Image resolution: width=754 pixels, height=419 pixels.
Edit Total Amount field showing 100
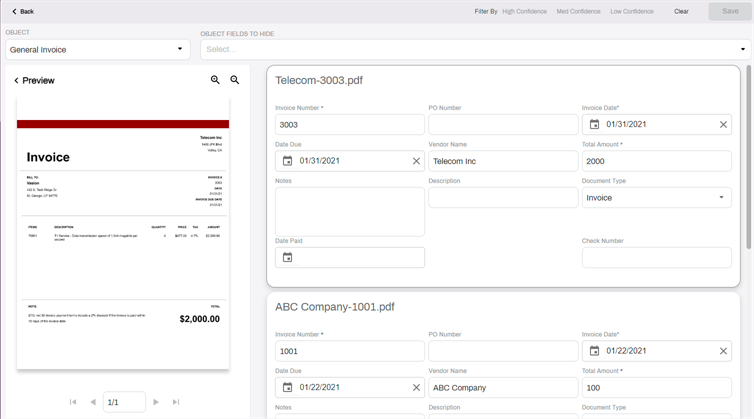(656, 388)
